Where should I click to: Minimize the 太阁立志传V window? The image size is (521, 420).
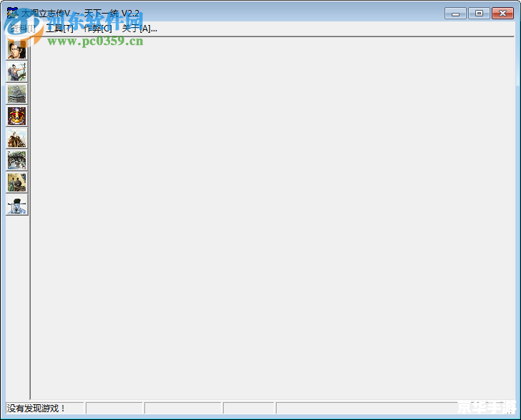(x=455, y=14)
